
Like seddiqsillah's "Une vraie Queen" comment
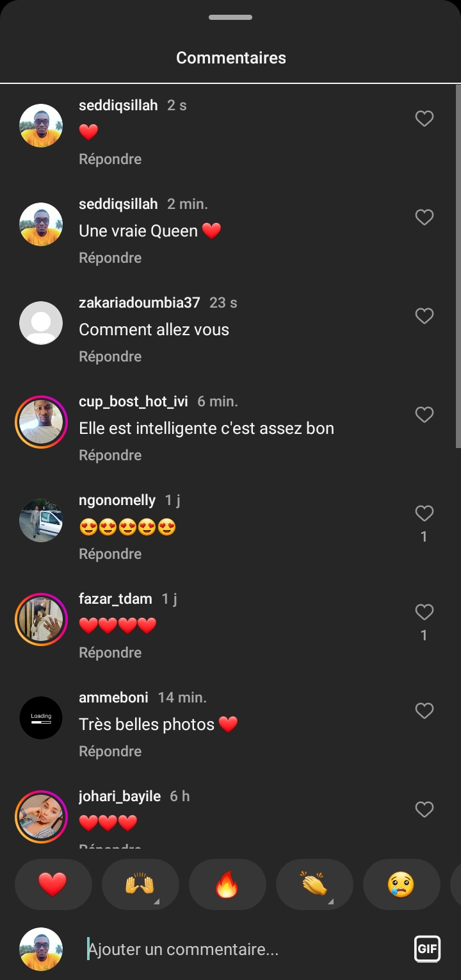tap(425, 217)
